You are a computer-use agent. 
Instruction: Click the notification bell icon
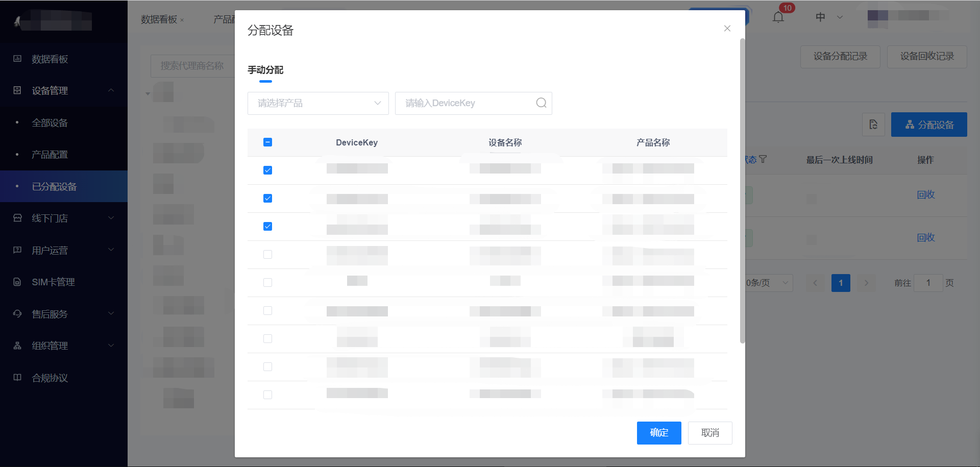[778, 17]
